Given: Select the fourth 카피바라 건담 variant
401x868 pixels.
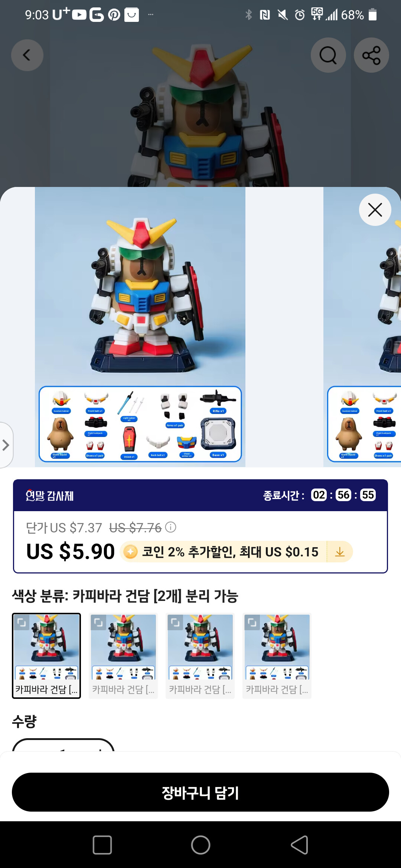Looking at the screenshot, I should tap(277, 656).
